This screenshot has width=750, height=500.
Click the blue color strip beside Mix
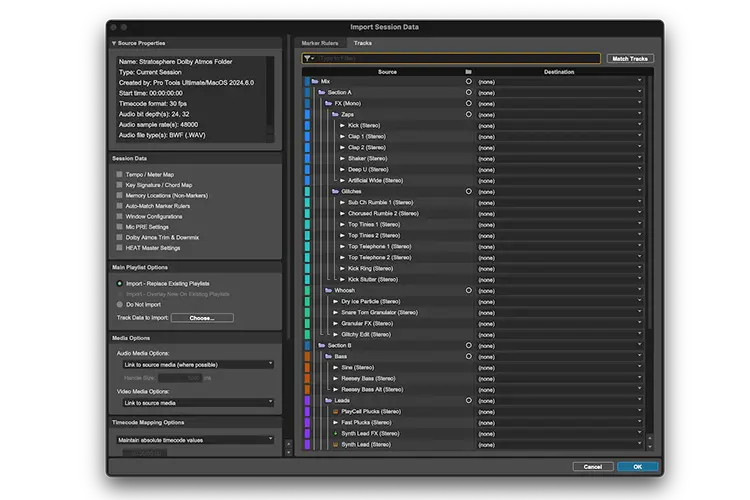point(307,81)
